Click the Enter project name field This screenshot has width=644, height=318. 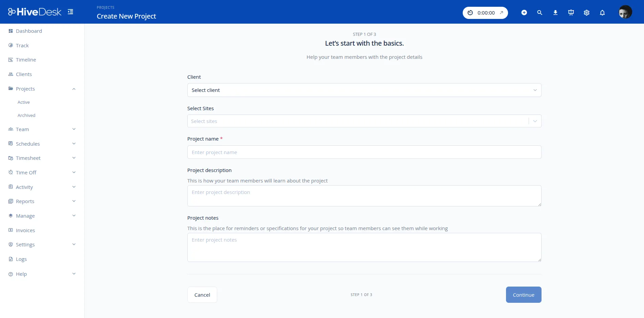(x=364, y=152)
